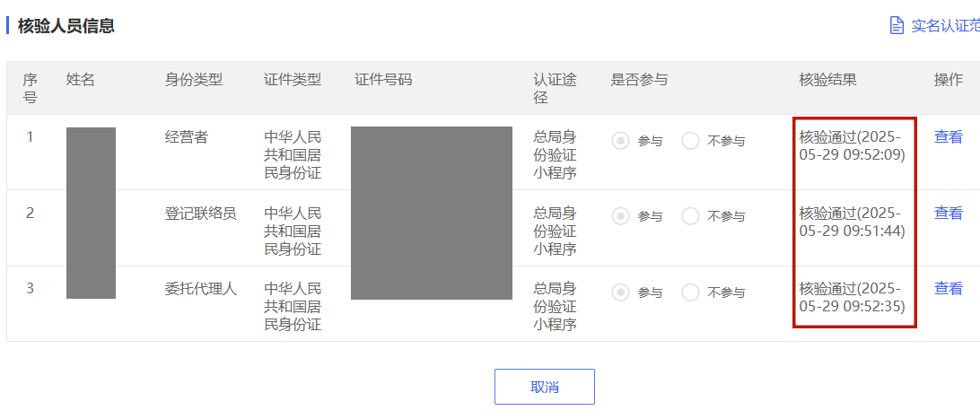980x419 pixels.
Task: Click the 核验通过 result timestamped 09:51:44
Action: (852, 223)
